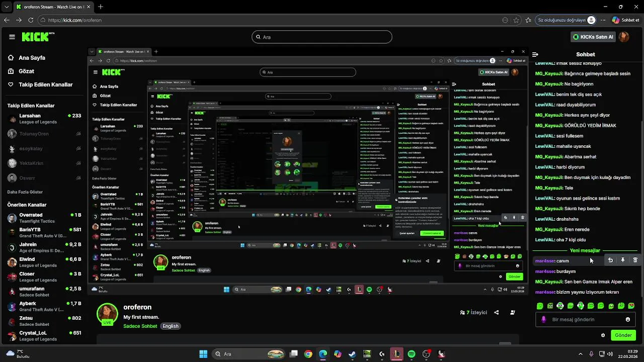Open Elwind recommended channel

point(44,262)
